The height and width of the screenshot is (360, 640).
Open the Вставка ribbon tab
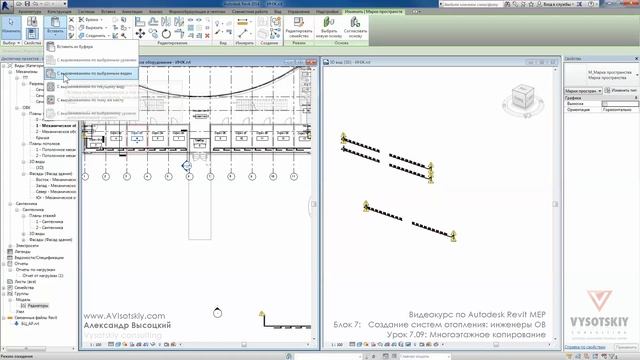point(108,12)
